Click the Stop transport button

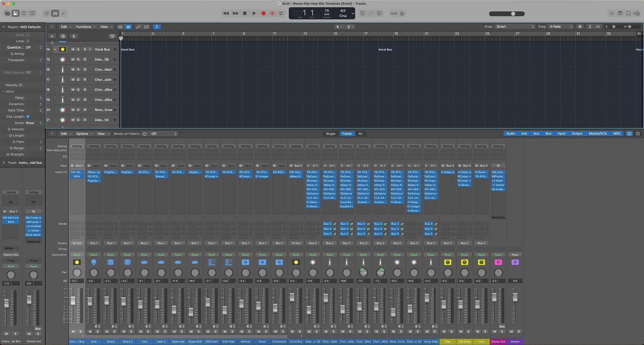click(245, 13)
